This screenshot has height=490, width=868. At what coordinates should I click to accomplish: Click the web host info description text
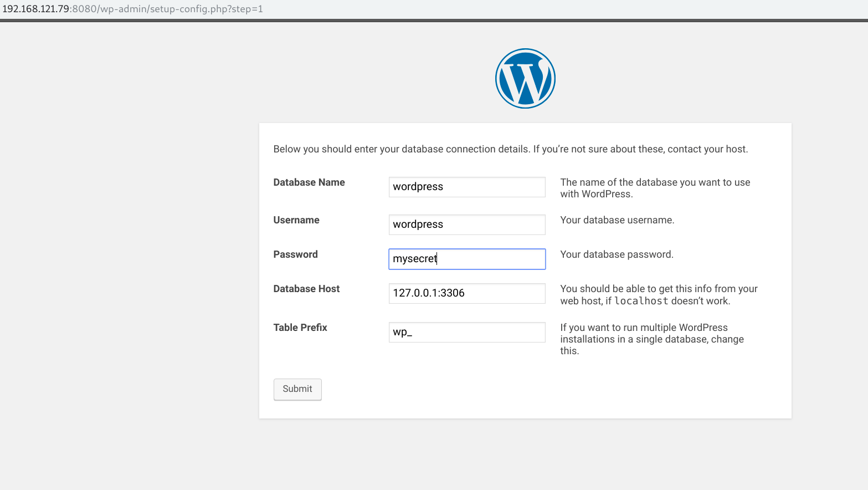click(658, 289)
